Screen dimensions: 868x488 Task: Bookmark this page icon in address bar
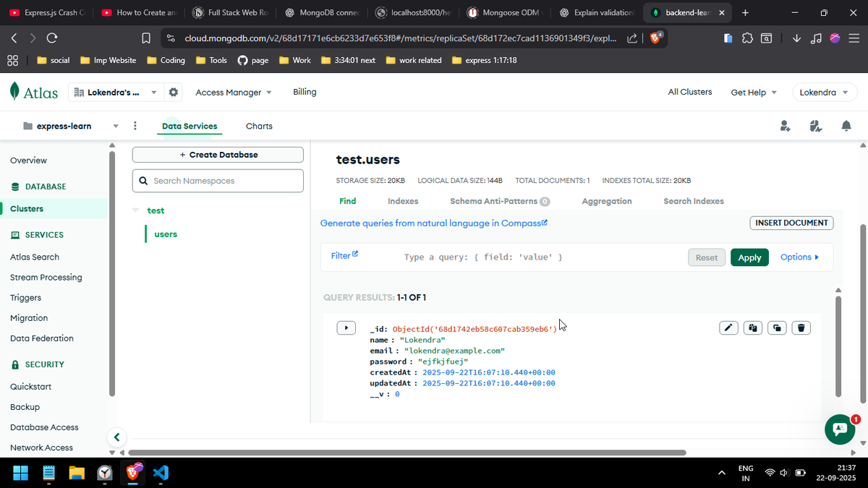(x=145, y=38)
